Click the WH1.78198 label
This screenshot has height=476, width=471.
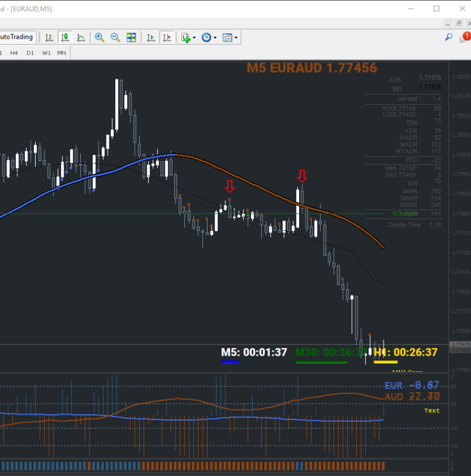coord(402,168)
